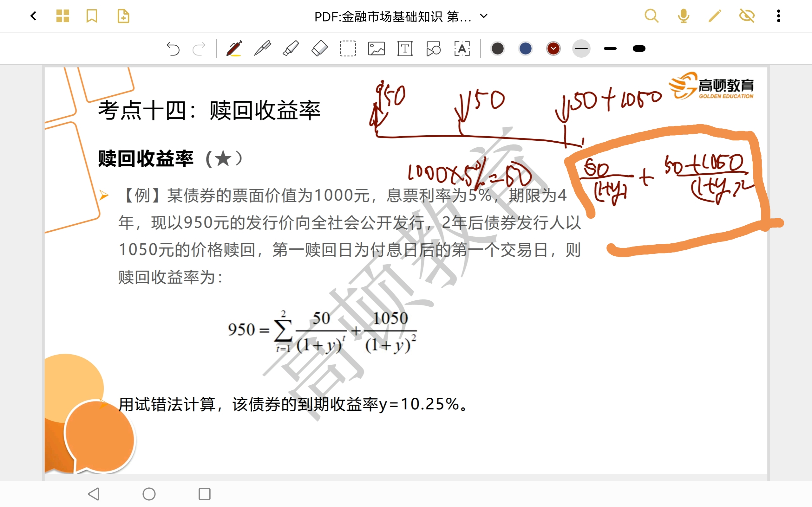This screenshot has height=507, width=812.
Task: Open the page thumbnails grid view
Action: 63,16
